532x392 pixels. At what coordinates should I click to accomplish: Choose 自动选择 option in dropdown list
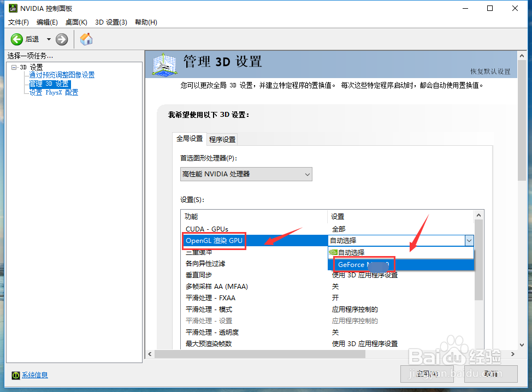click(x=401, y=252)
